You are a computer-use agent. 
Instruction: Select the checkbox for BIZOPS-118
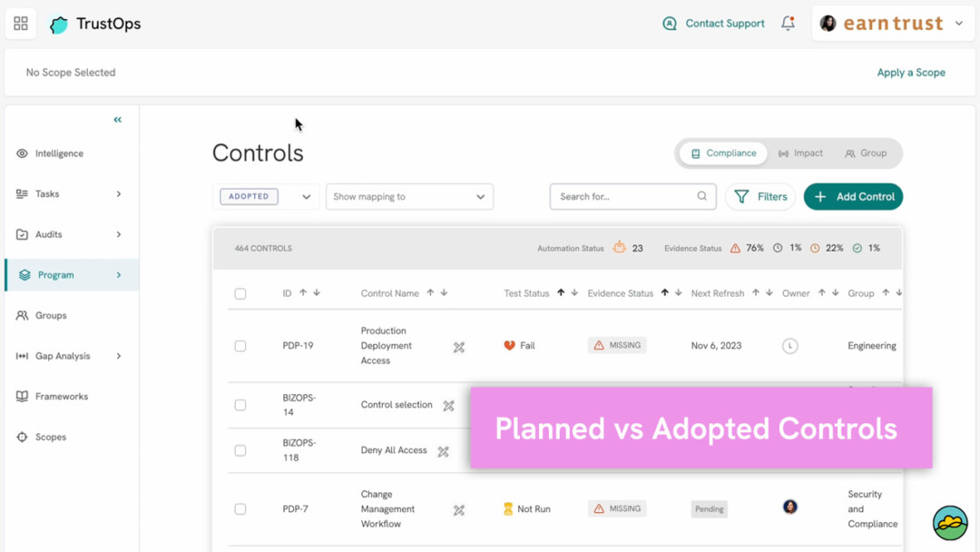tap(240, 450)
